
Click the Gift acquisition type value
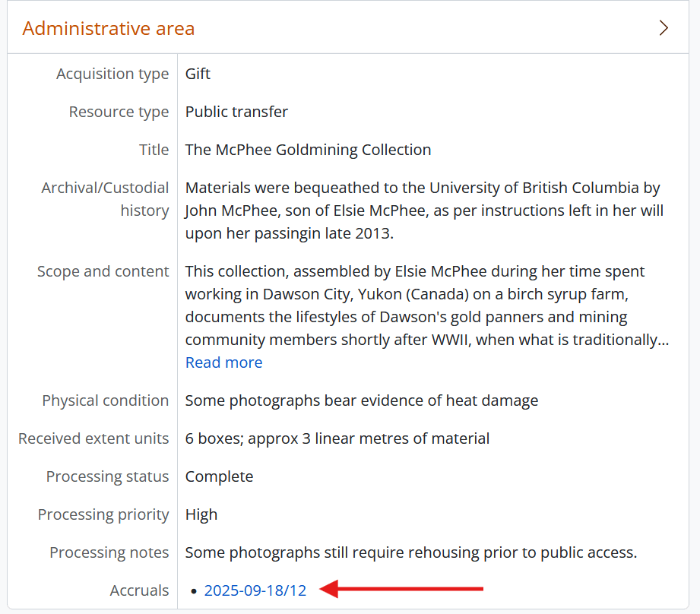(x=198, y=74)
